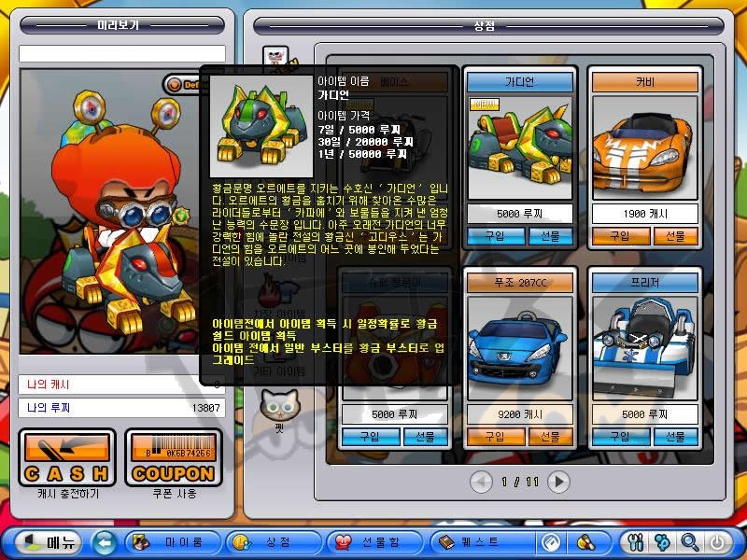Click the 가디언 image inside the item tooltip

point(261,126)
